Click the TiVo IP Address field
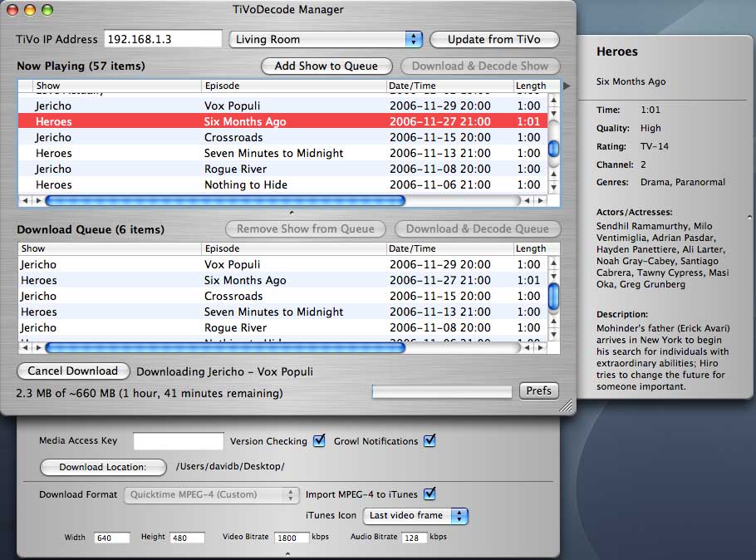This screenshot has height=560, width=756. pyautogui.click(x=163, y=39)
